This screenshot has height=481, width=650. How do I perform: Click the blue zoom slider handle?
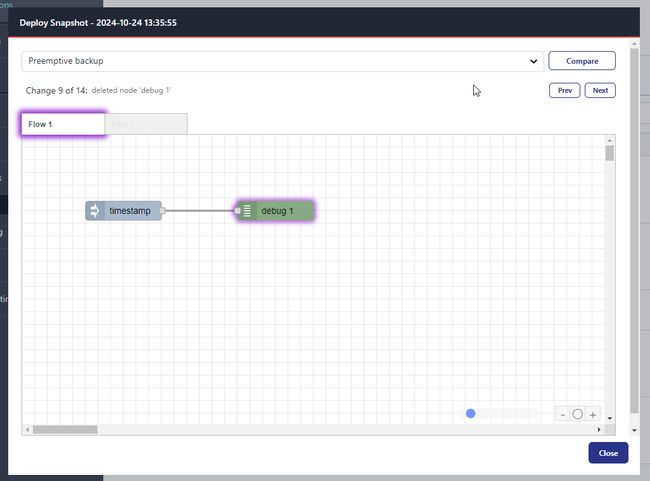(470, 414)
